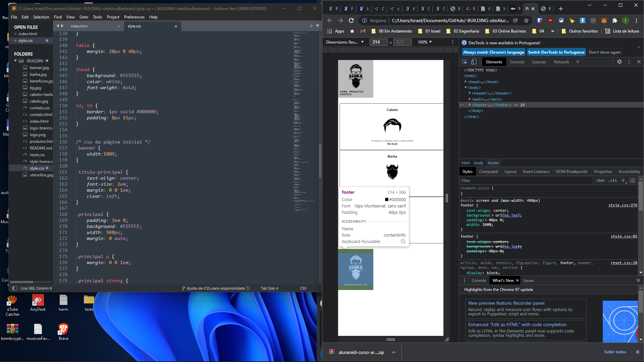Toggle Sublime side bar icon in status bar
The height and width of the screenshot is (362, 644).
[x=15, y=288]
